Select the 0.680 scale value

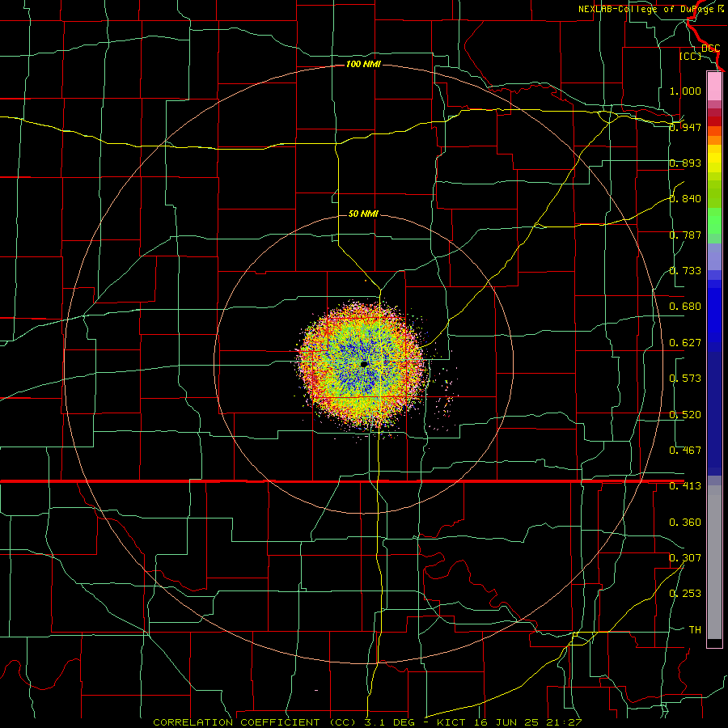pos(685,307)
